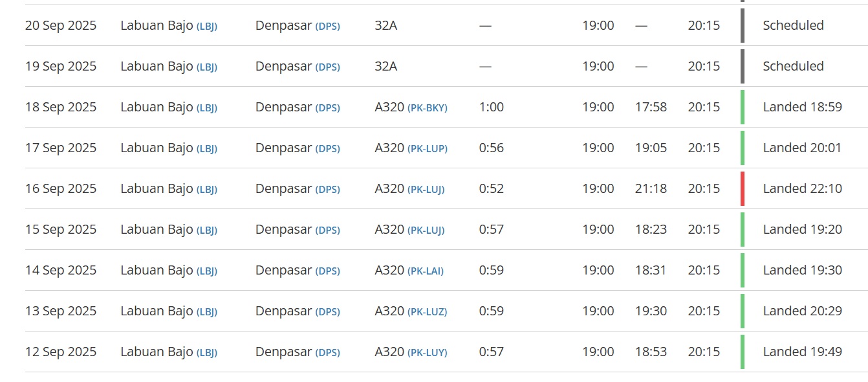
Task: Click DPS airport link on 19 Sep row
Action: click(x=327, y=67)
